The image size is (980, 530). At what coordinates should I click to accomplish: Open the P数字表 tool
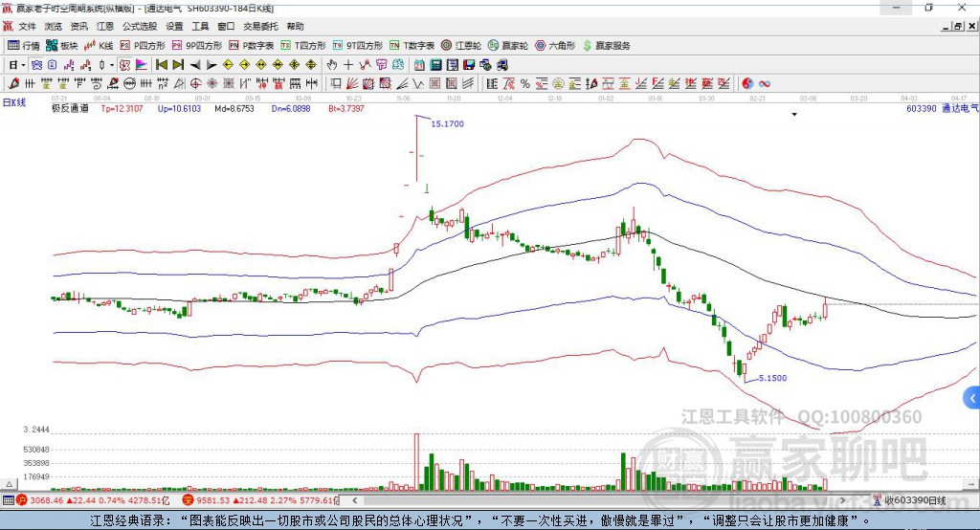(252, 46)
